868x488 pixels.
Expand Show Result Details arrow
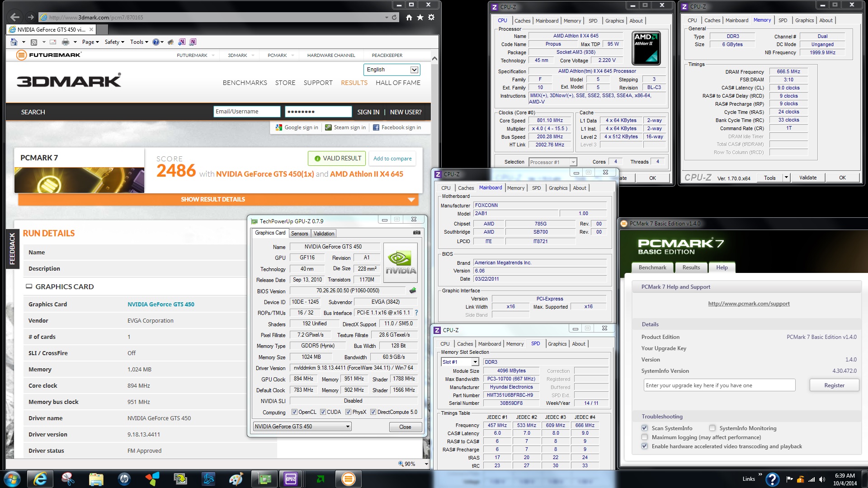tap(411, 199)
